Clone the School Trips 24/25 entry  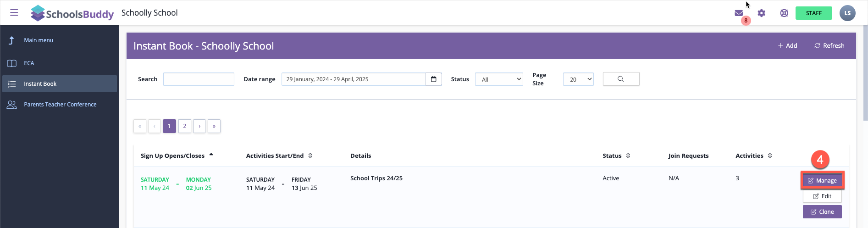pos(822,212)
